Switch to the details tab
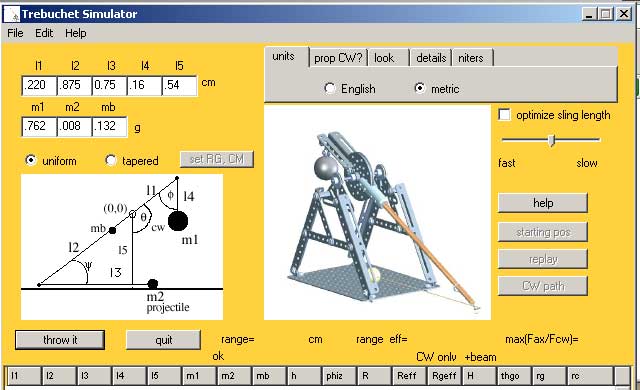This screenshot has width=640, height=390. point(431,58)
